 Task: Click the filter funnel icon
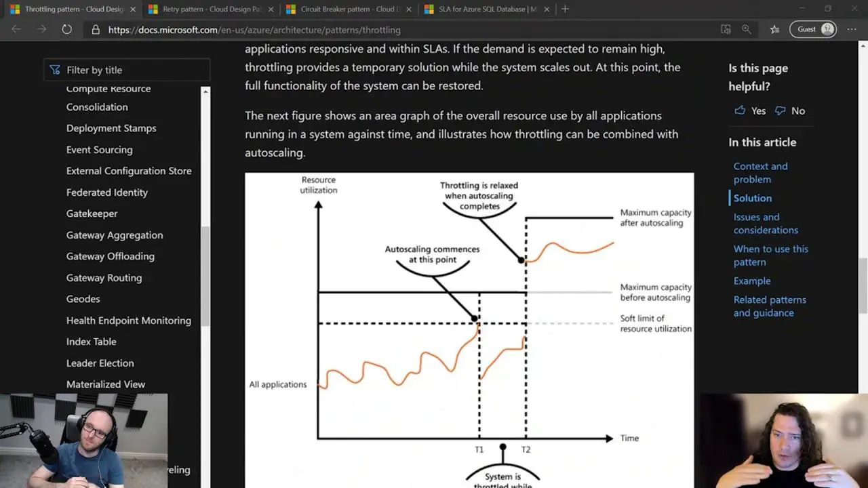tap(55, 70)
